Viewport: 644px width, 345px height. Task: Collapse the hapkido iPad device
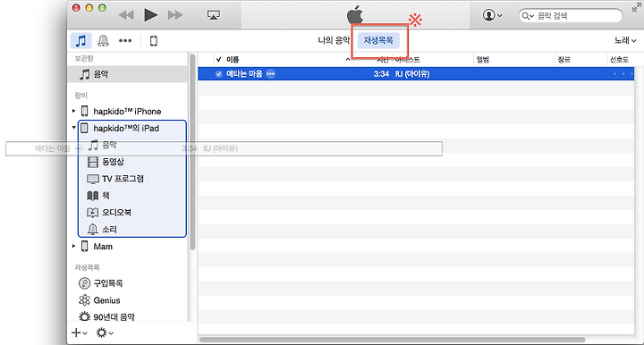click(74, 128)
